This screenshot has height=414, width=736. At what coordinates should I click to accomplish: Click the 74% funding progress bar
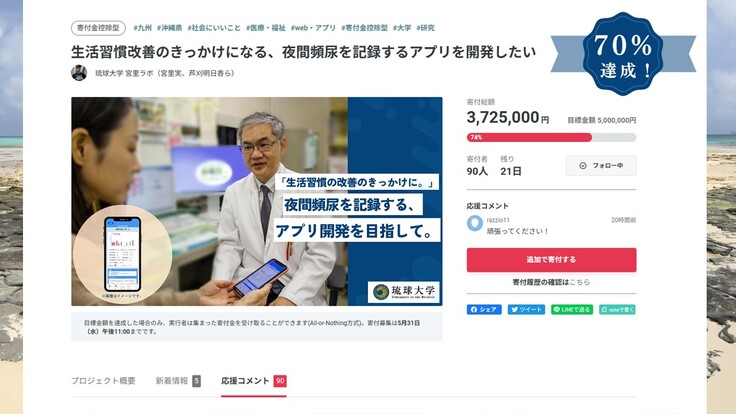(552, 137)
